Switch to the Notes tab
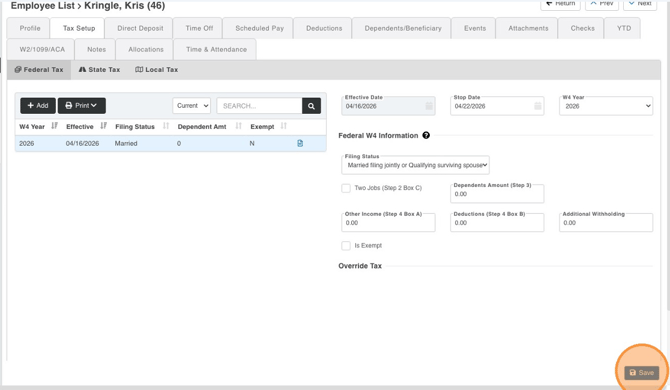This screenshot has width=670, height=390. [96, 50]
